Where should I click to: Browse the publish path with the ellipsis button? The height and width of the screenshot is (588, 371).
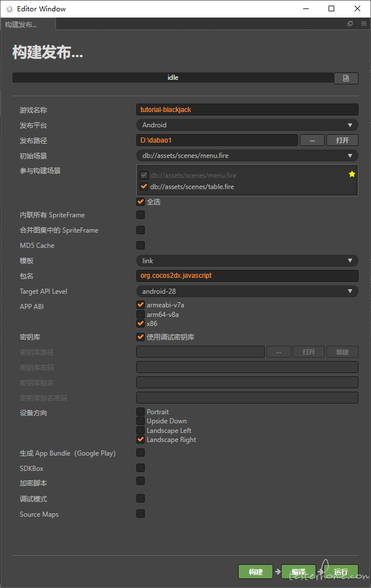[x=312, y=140]
